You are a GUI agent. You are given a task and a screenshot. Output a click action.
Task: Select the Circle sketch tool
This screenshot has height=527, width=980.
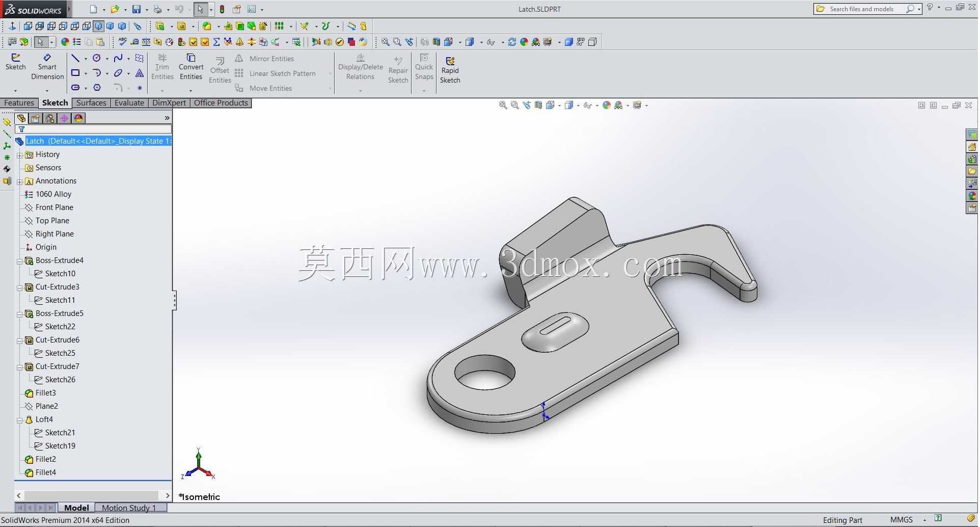(x=97, y=58)
